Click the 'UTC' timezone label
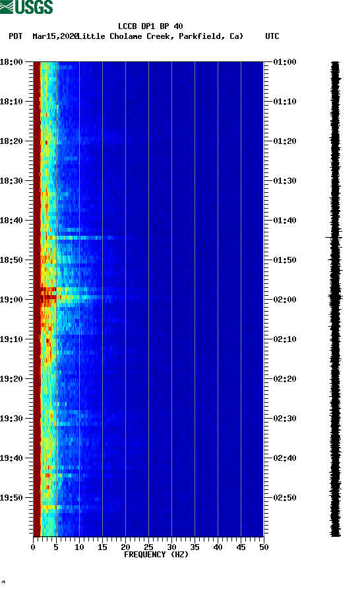This screenshot has width=364, height=589. pos(272,36)
